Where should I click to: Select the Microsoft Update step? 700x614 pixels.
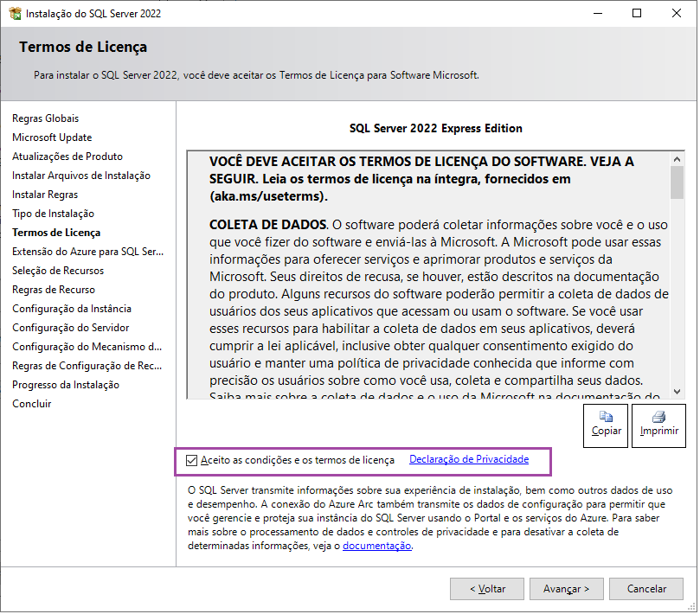click(x=52, y=138)
